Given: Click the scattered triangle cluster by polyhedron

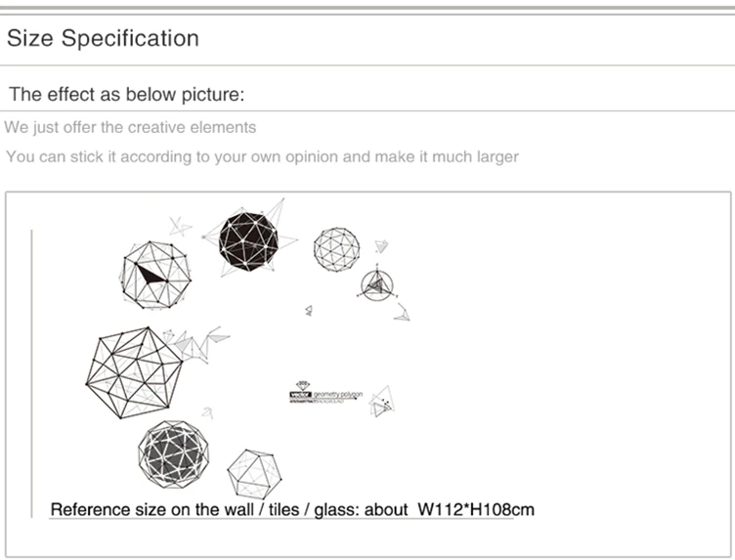Looking at the screenshot, I should 196,344.
